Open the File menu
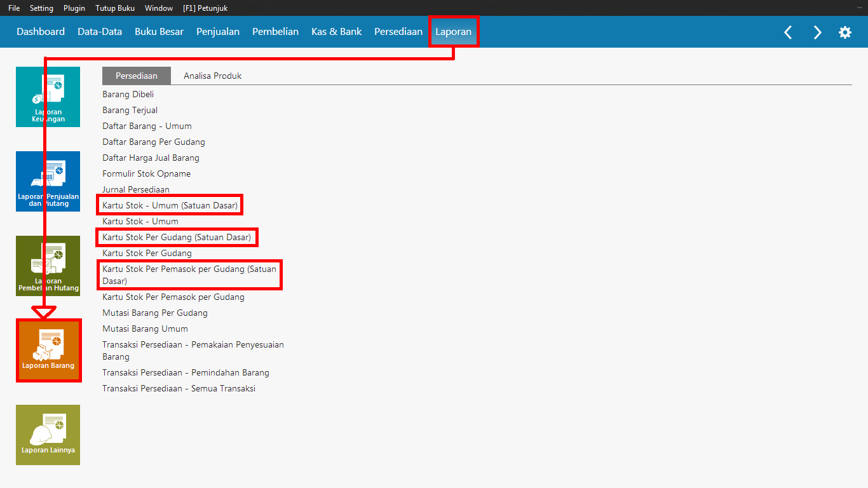Viewport: 868px width, 488px height. (14, 8)
